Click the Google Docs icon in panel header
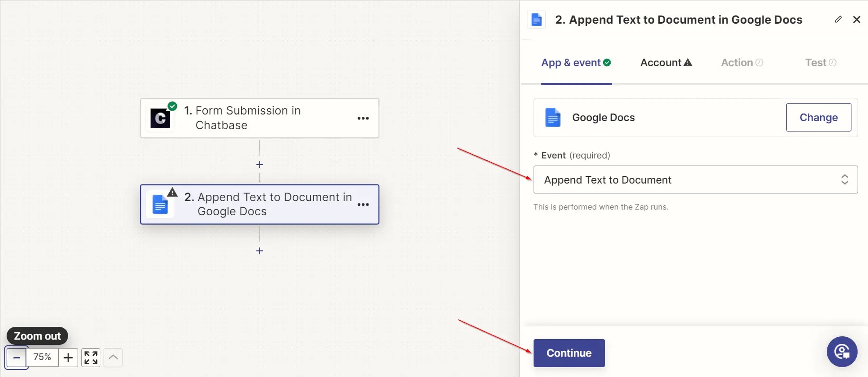 [x=537, y=20]
